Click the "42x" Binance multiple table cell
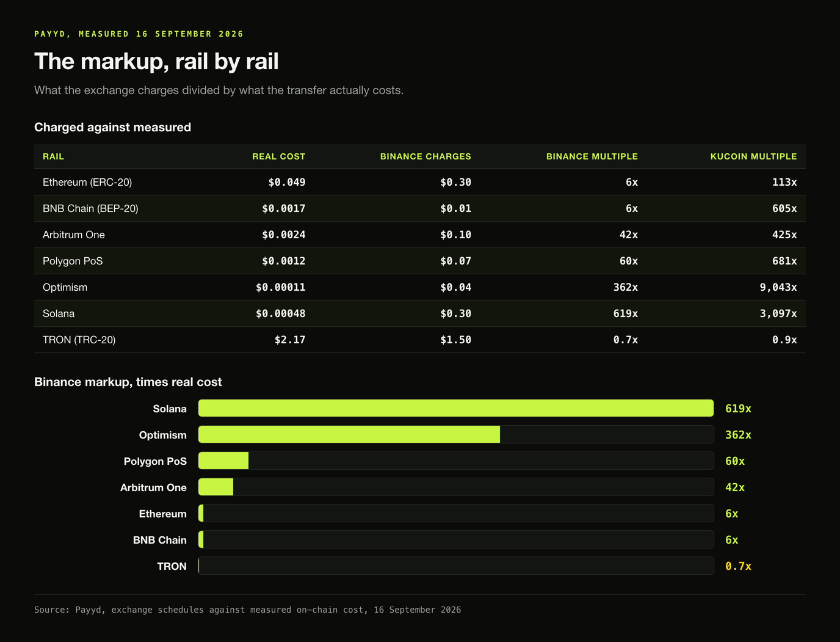 pyautogui.click(x=629, y=235)
